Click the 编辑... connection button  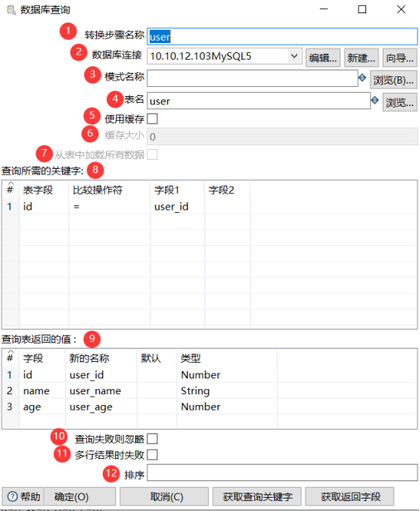click(x=323, y=58)
